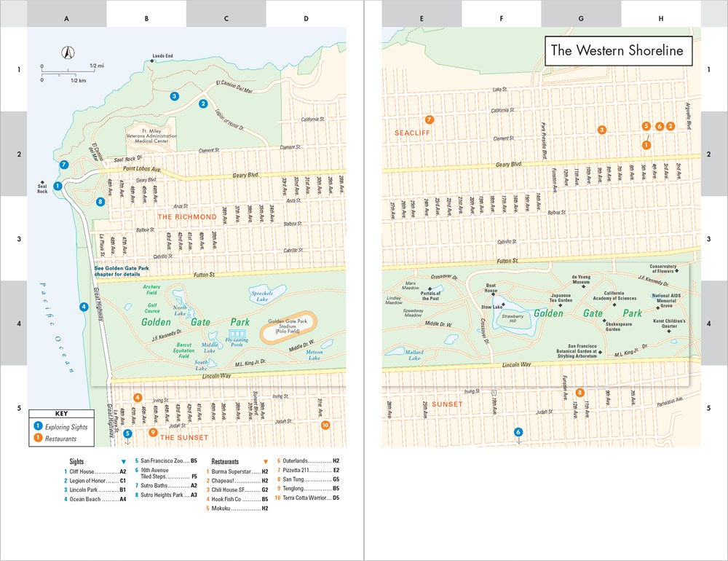Select orange marker 9 beside The Sunset label
728x561 pixels.
pos(152,432)
